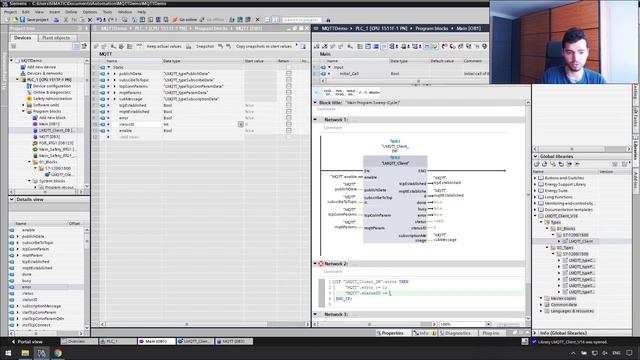Open the Help menu
This screenshot has width=640, height=360.
point(142,12)
